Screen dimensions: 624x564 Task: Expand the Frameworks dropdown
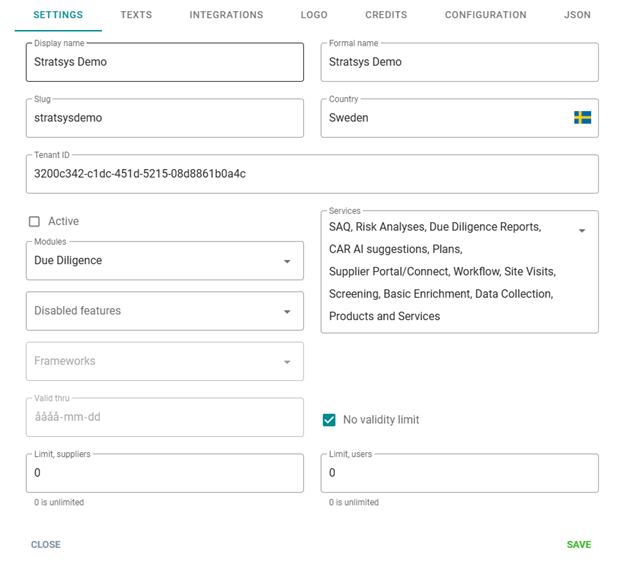(287, 362)
